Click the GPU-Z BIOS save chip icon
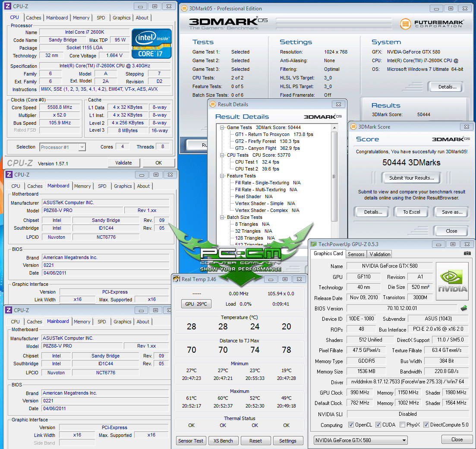The image size is (476, 449). pyautogui.click(x=464, y=308)
